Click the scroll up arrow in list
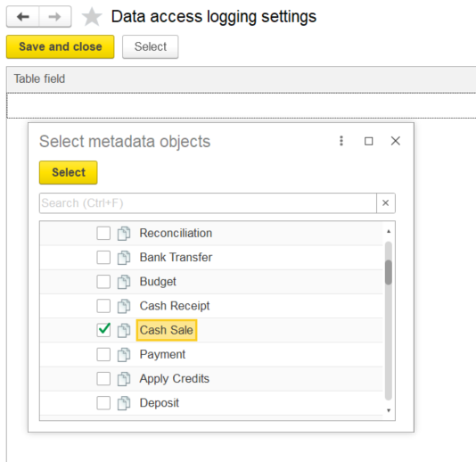This screenshot has height=462, width=476. 389,232
